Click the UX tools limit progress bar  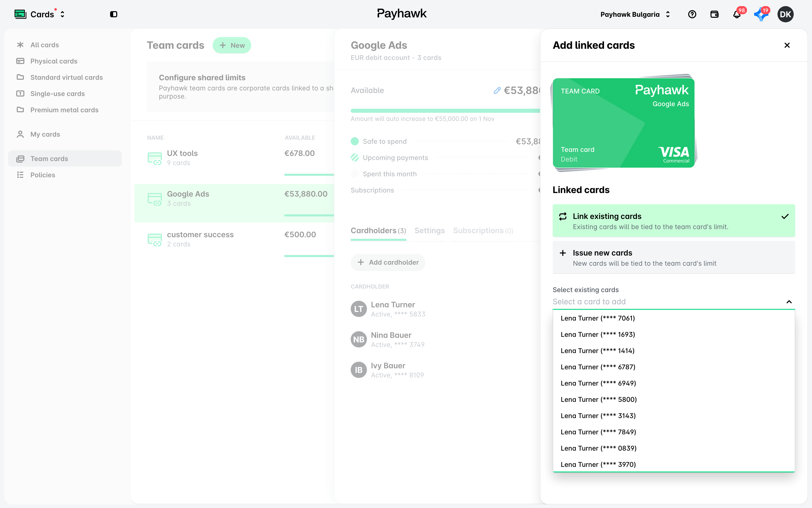click(x=309, y=174)
